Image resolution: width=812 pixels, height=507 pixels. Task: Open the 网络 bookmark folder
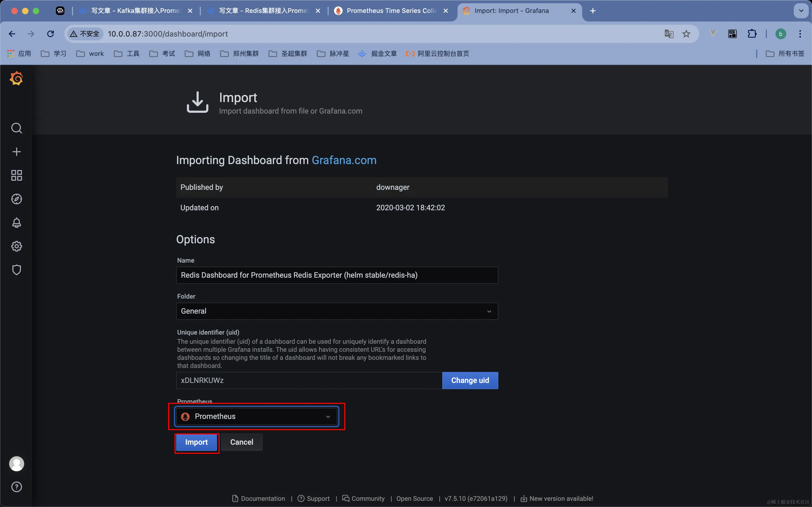point(198,54)
